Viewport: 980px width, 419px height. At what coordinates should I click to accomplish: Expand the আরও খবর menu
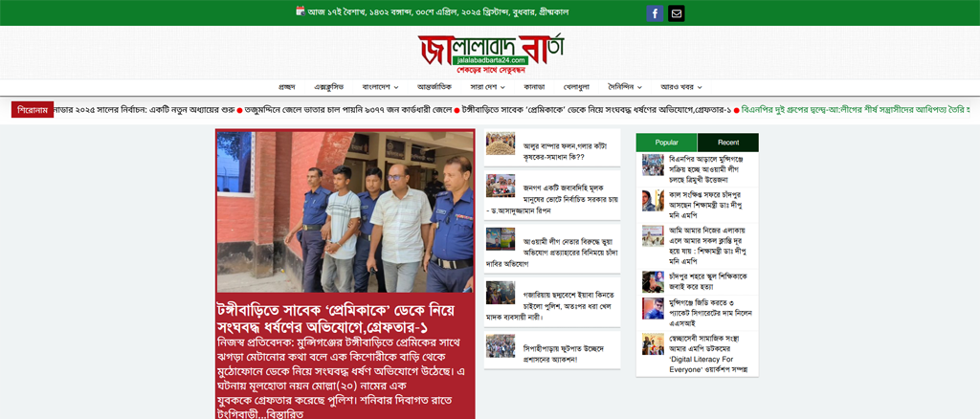681,87
